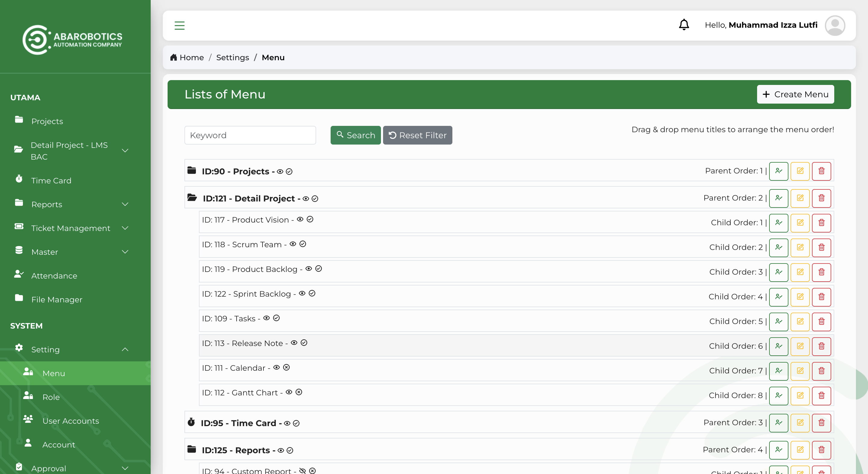Viewport: 868px width, 474px height.
Task: Click the user avatar picture
Action: 835,25
